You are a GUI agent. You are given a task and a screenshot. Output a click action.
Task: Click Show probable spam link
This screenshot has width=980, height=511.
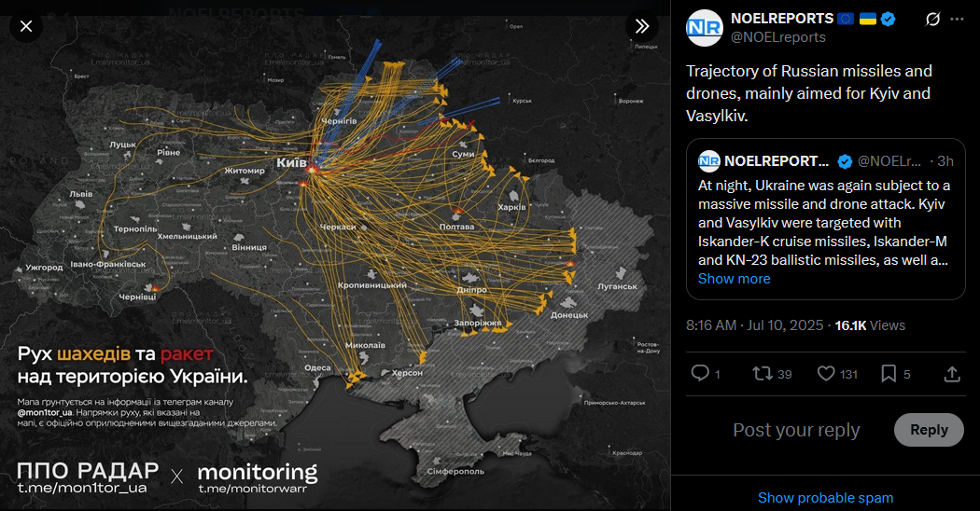click(x=826, y=498)
